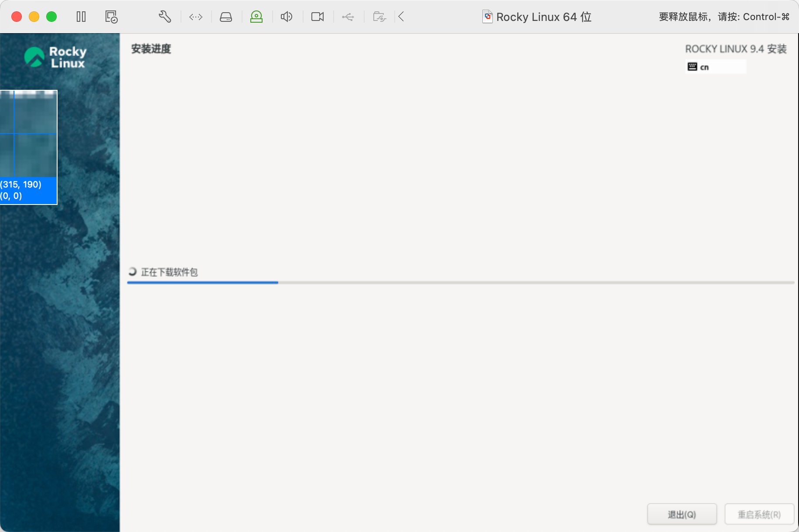
Task: Click the keyboard icon beside cn
Action: (x=692, y=67)
